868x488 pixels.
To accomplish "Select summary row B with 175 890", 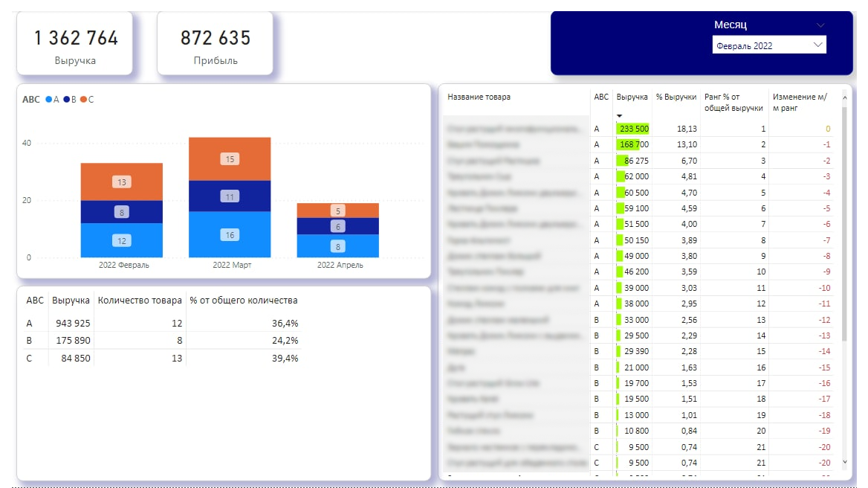I will tap(162, 341).
